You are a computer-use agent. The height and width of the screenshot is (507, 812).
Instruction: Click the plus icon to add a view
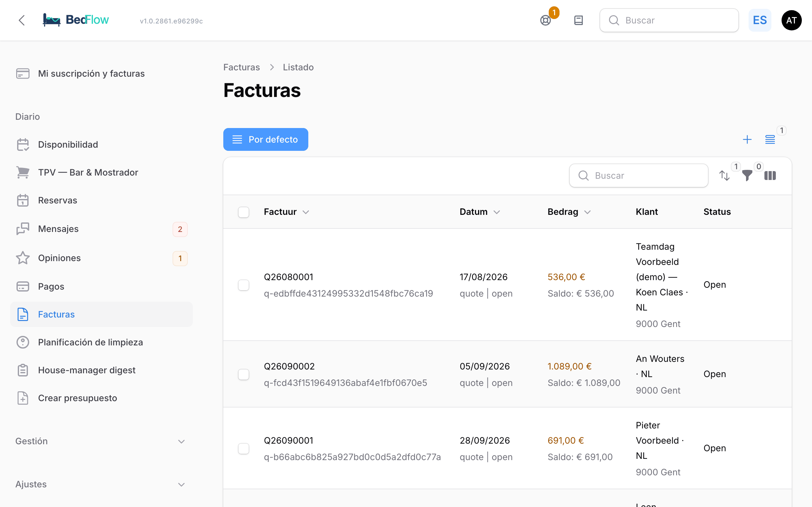(x=747, y=139)
